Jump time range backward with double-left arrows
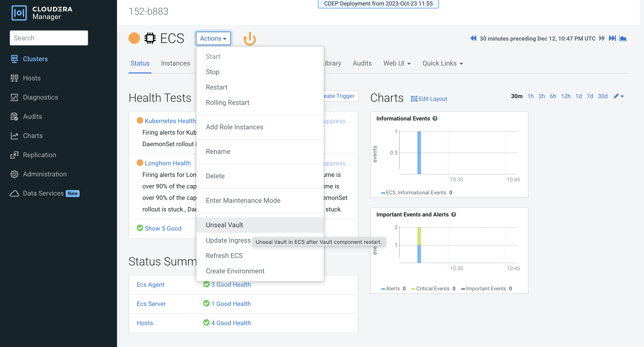 (x=473, y=38)
